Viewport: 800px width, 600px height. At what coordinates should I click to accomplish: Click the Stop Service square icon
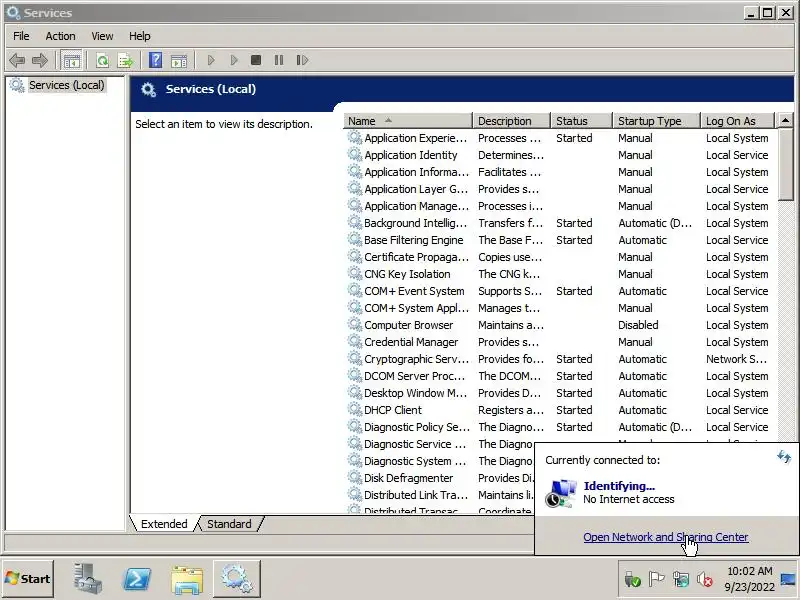point(256,60)
